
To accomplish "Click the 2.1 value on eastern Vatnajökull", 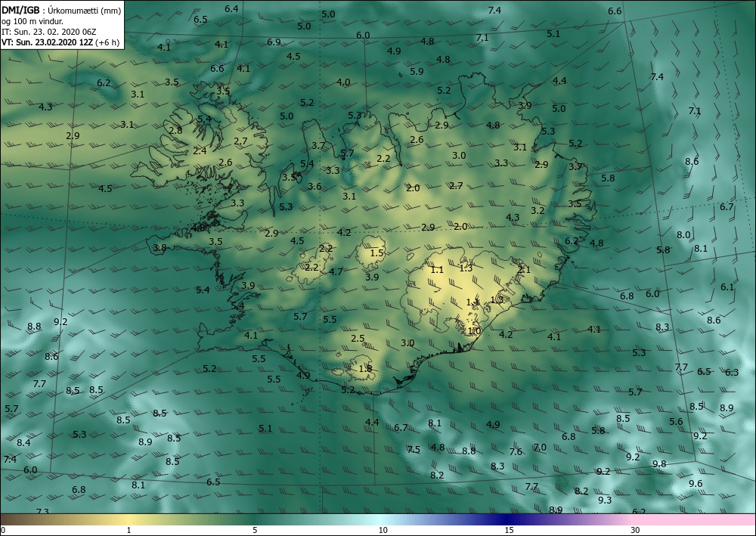I will (524, 270).
